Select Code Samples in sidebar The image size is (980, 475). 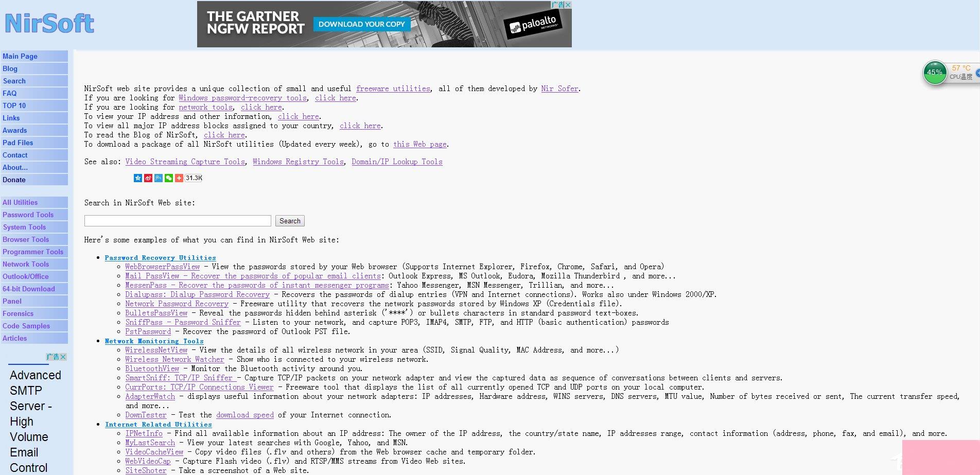click(x=34, y=326)
